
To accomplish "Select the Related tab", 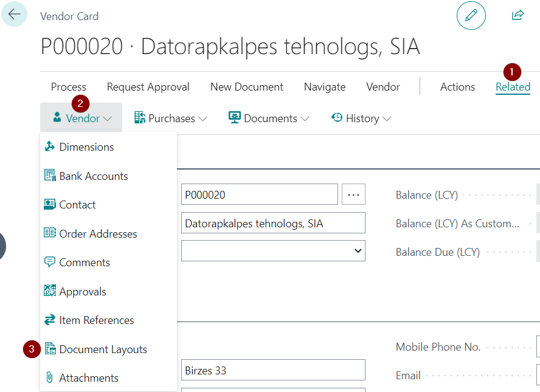I will pos(513,87).
